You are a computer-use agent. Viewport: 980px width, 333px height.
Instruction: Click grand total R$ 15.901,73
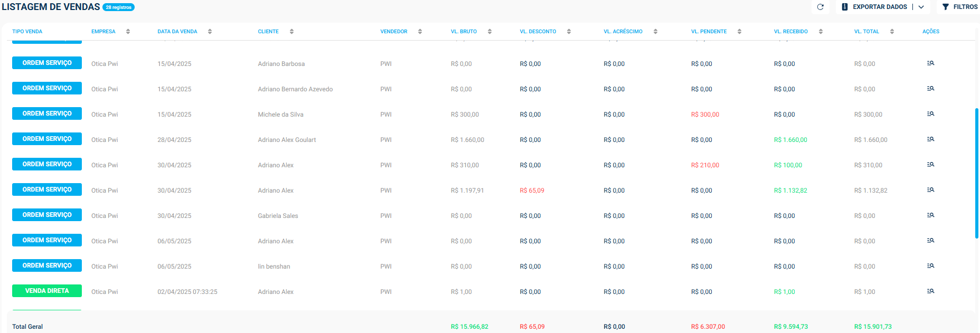click(873, 327)
